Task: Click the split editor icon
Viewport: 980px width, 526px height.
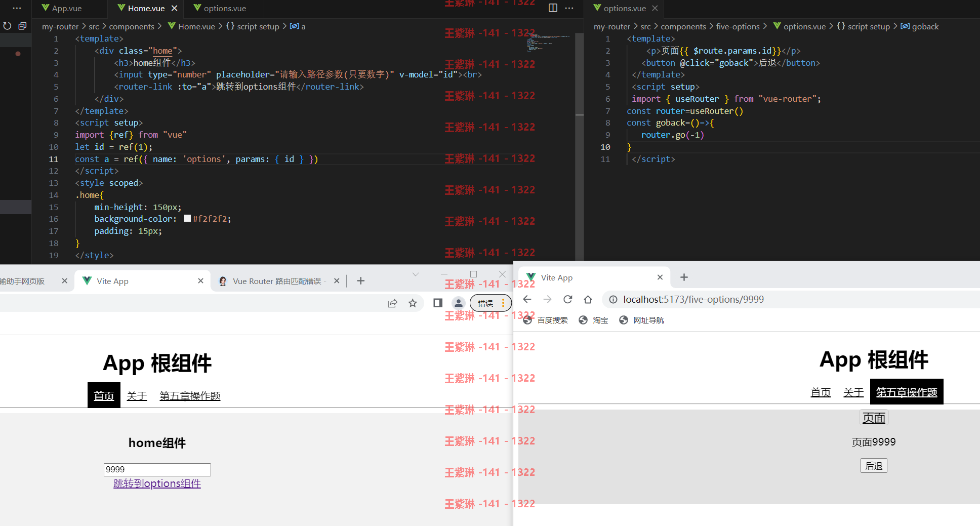Action: pos(553,8)
